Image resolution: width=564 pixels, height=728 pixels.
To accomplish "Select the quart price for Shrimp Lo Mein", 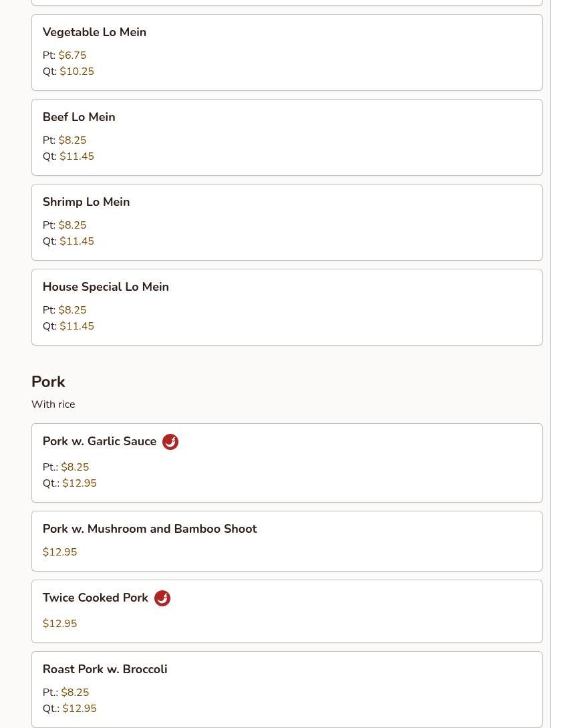I will [77, 241].
